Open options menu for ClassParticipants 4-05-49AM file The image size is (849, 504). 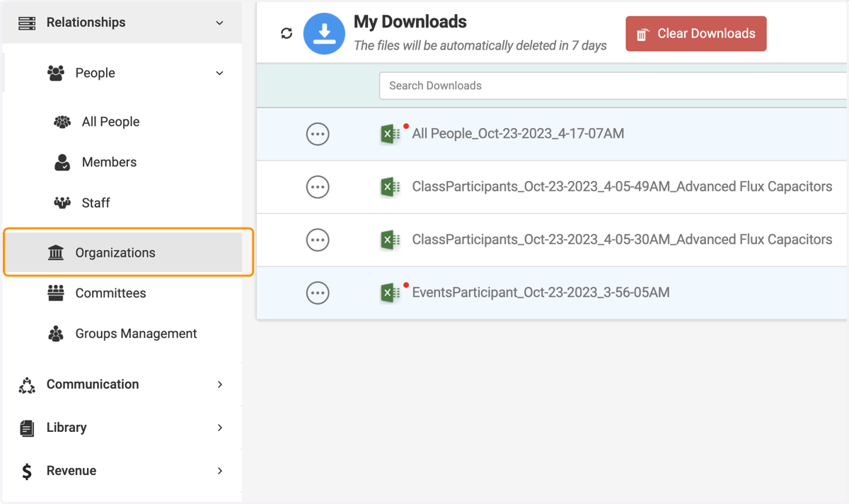click(x=318, y=187)
